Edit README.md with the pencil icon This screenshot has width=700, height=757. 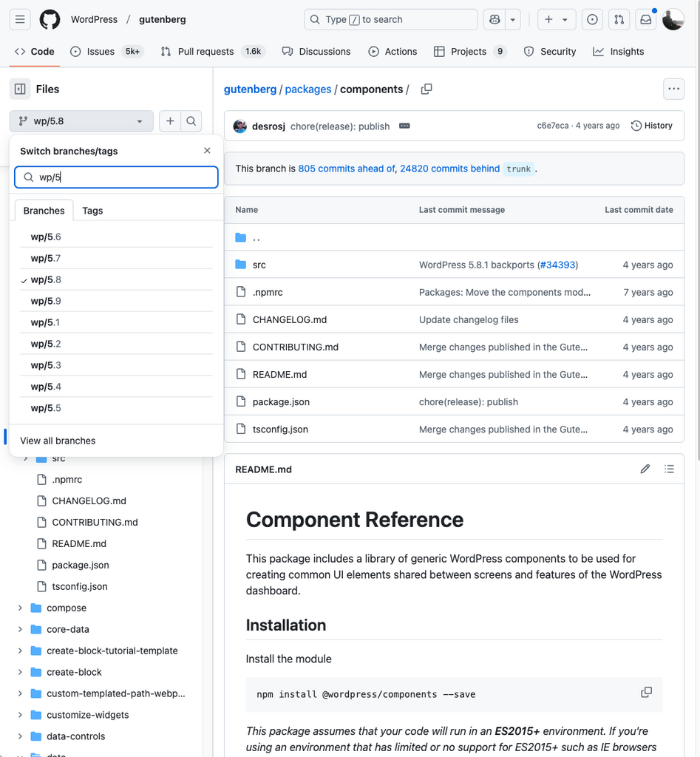pos(645,469)
